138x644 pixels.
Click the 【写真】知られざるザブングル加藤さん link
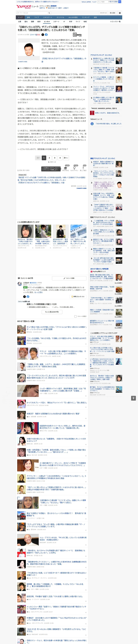(x=64, y=60)
